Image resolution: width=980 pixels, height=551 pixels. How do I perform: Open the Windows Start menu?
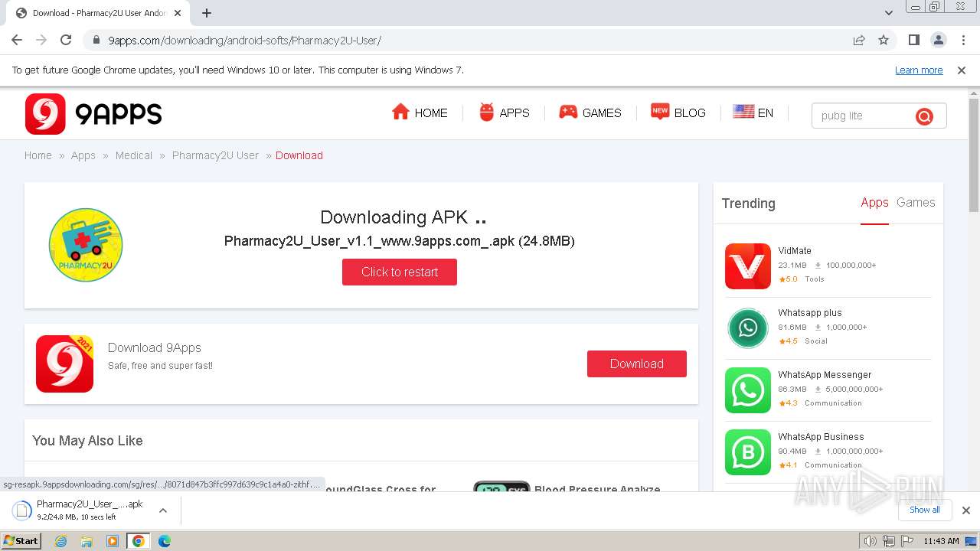pos(21,540)
